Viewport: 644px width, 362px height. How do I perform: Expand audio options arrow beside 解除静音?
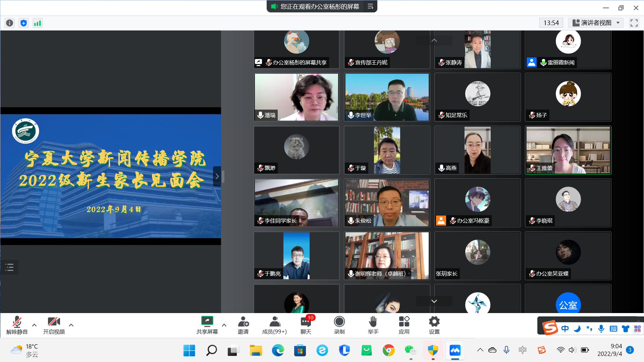tap(34, 325)
